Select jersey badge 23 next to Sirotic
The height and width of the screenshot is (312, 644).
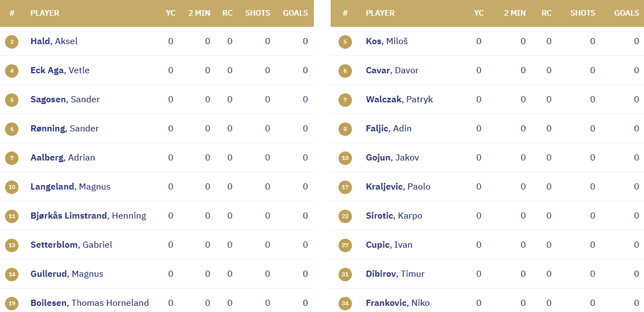(x=345, y=216)
